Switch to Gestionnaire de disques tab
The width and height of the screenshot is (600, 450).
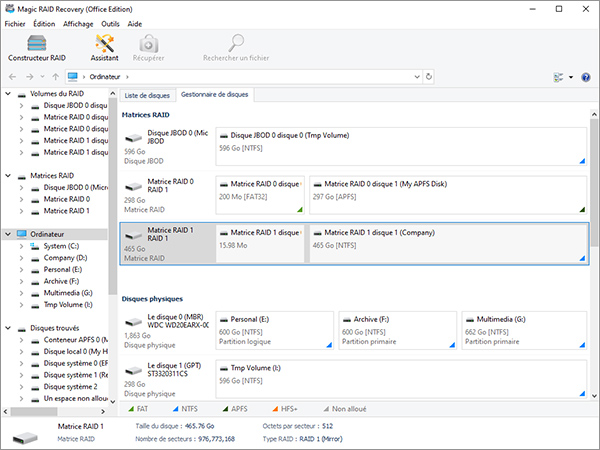click(215, 95)
